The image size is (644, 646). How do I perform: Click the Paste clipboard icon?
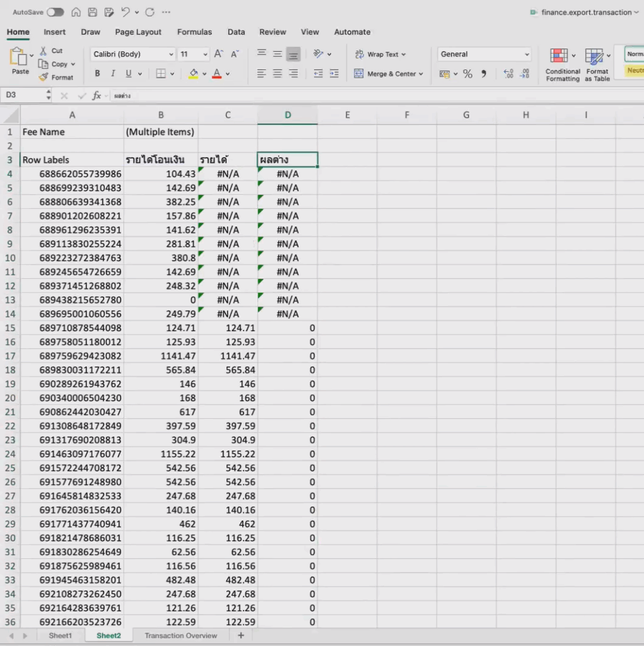(x=18, y=58)
